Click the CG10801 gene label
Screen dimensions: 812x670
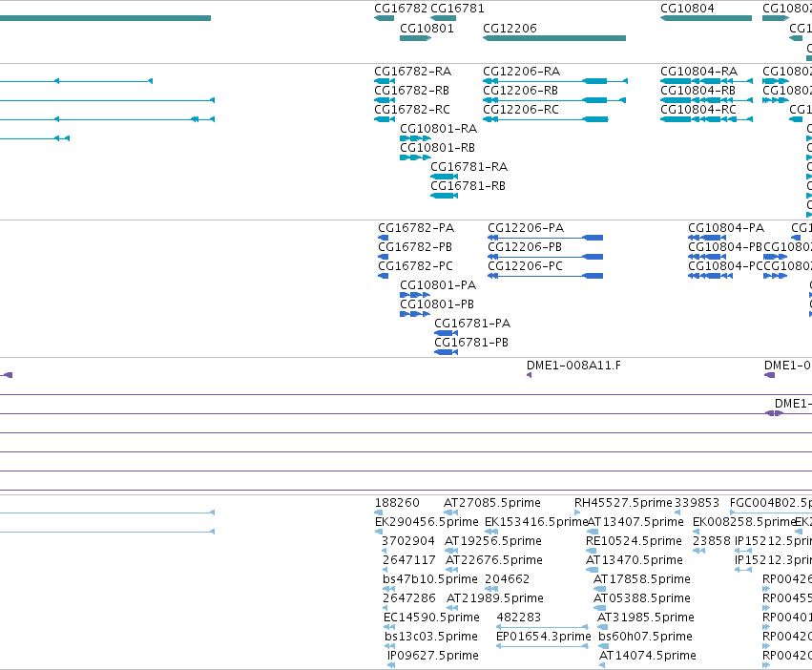point(427,29)
